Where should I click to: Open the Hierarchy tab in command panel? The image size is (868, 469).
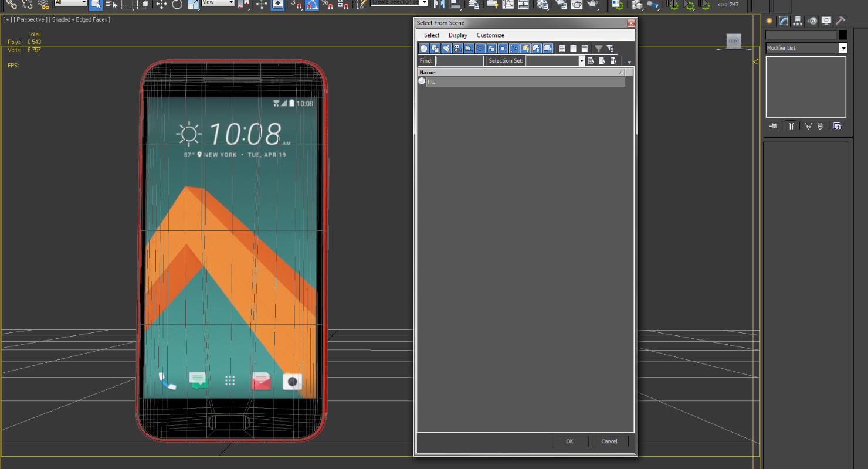click(x=798, y=21)
